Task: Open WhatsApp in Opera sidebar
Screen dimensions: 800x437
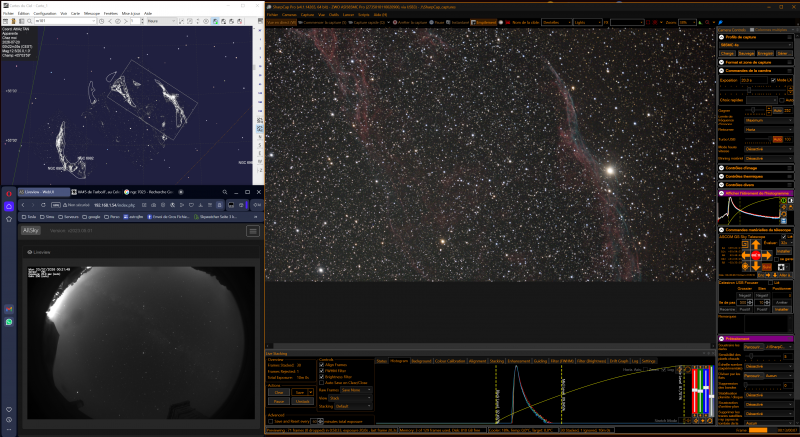Action: click(x=9, y=322)
